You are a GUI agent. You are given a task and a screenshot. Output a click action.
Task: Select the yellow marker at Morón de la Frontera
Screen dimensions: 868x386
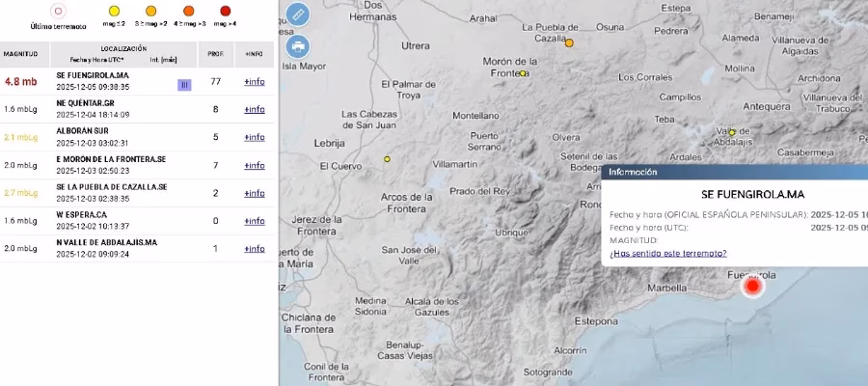(x=523, y=73)
